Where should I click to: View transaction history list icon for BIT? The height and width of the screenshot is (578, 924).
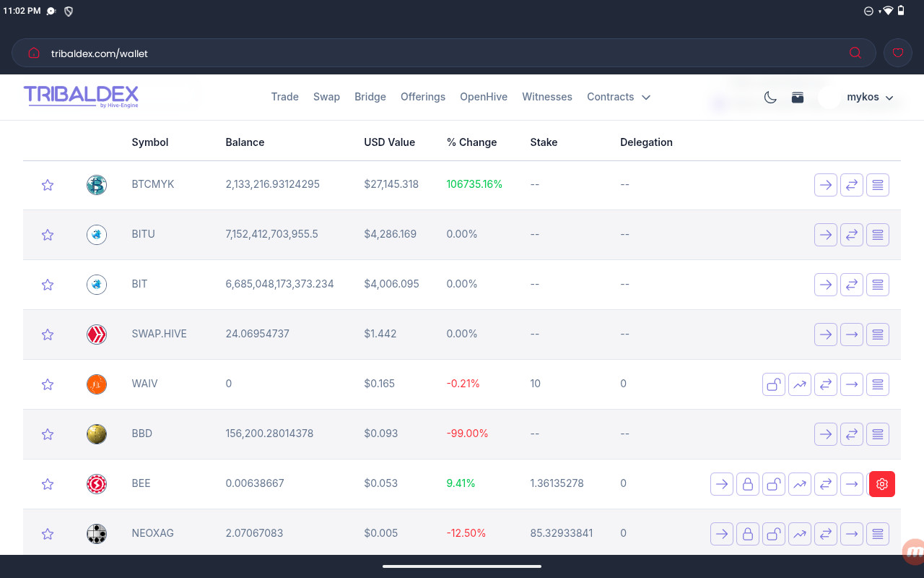click(x=878, y=285)
